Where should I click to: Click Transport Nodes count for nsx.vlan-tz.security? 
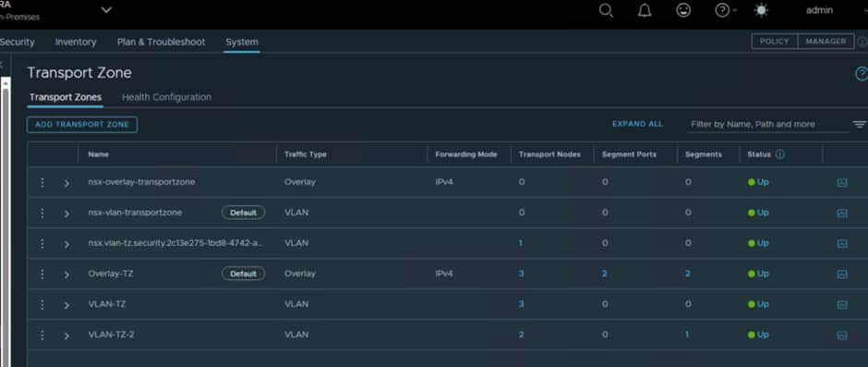click(x=521, y=243)
